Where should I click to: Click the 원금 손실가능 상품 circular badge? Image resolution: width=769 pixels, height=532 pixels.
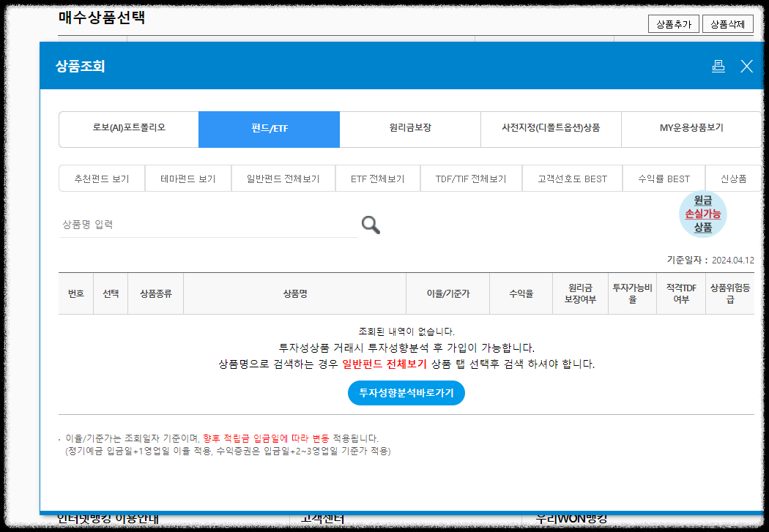[x=702, y=215]
